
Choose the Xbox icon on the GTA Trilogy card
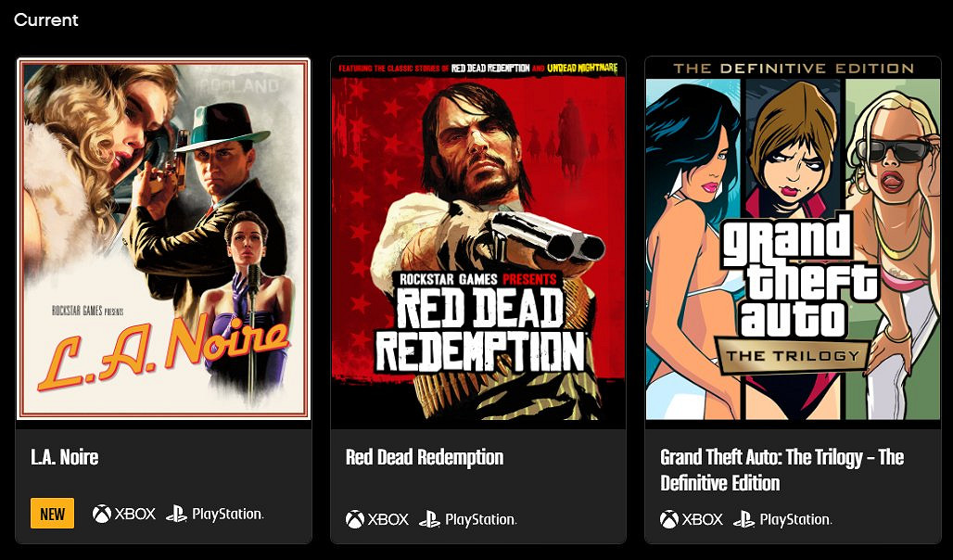pyautogui.click(x=691, y=519)
